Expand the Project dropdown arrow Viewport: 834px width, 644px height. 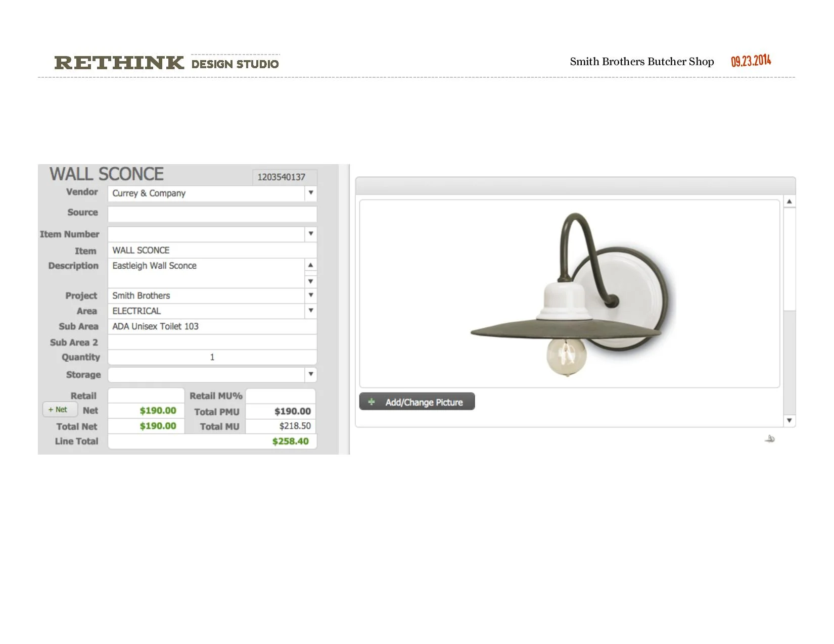pyautogui.click(x=311, y=295)
